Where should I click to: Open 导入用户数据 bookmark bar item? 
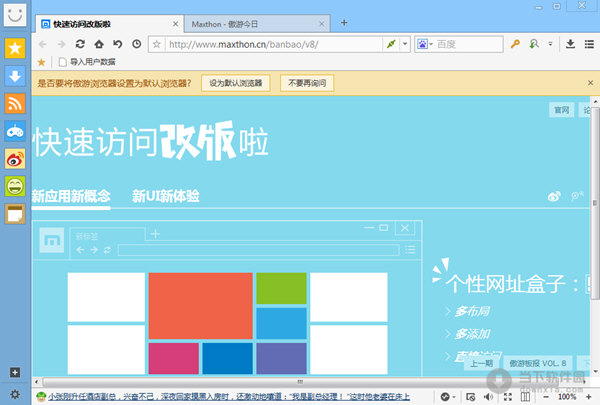coord(87,62)
